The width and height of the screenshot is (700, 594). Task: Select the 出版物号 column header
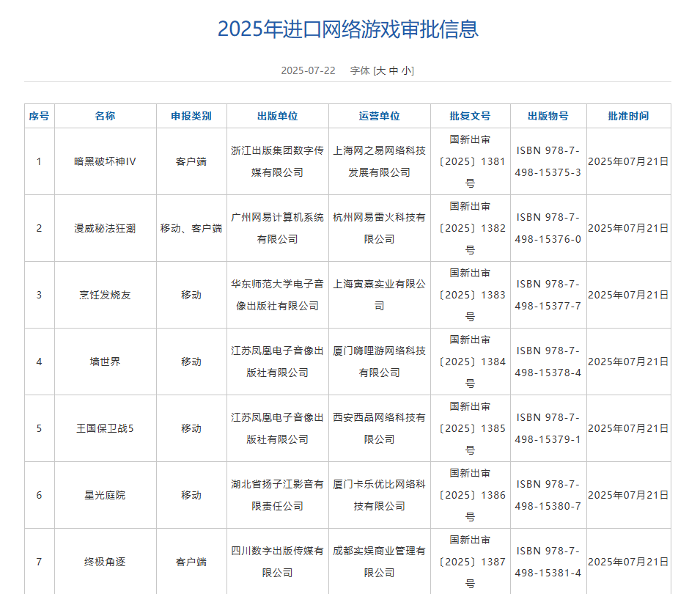548,116
